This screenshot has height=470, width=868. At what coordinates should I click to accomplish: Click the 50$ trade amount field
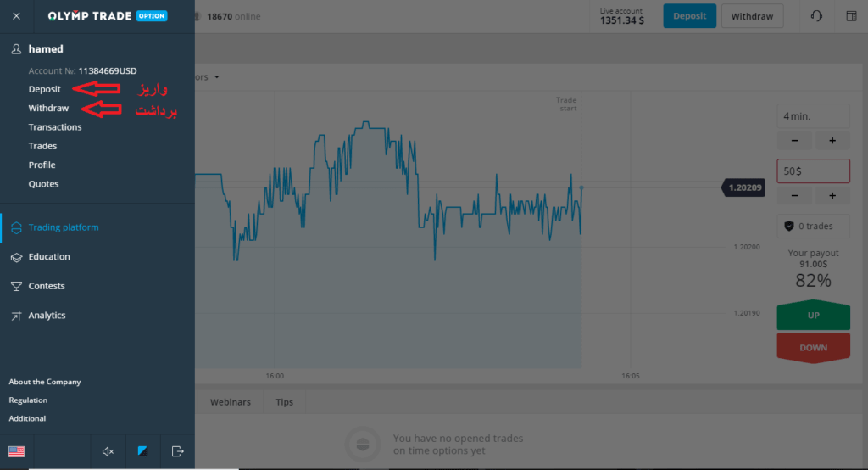813,171
